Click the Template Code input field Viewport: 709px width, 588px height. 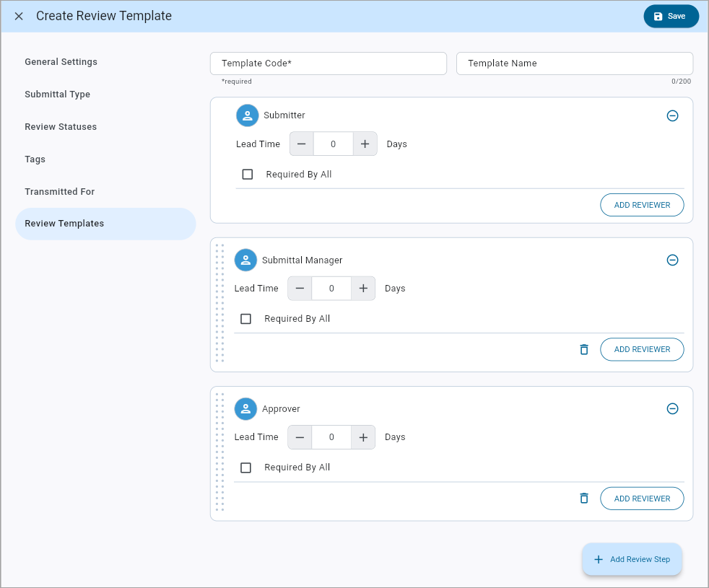point(328,63)
